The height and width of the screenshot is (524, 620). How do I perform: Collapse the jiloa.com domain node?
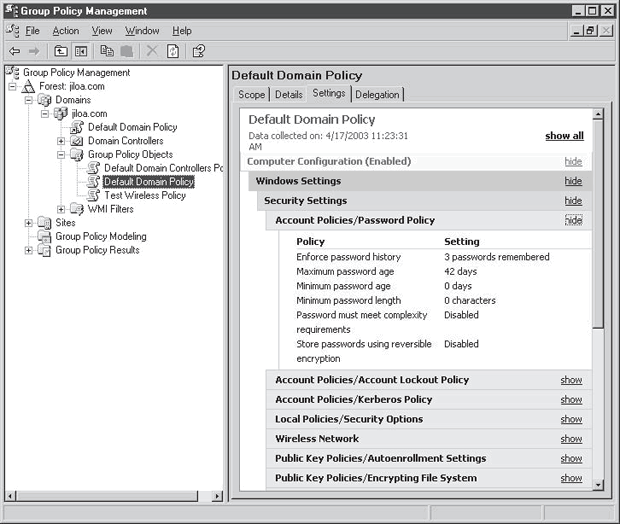click(x=45, y=114)
